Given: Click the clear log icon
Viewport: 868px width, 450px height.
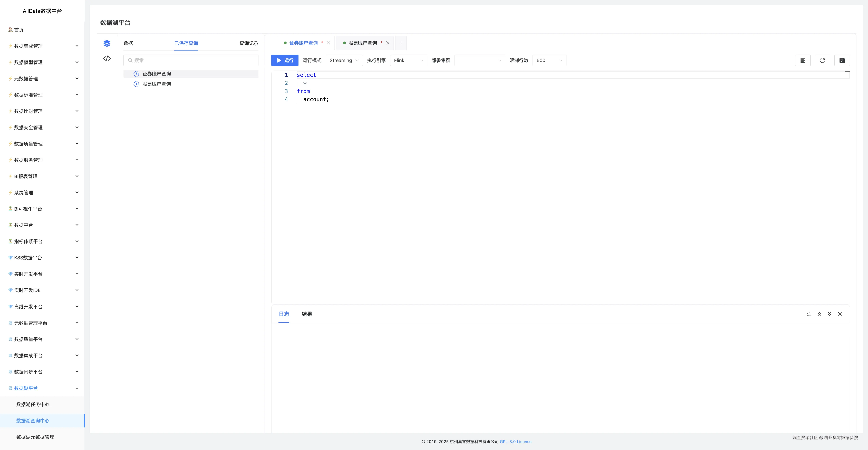Looking at the screenshot, I should click(809, 314).
